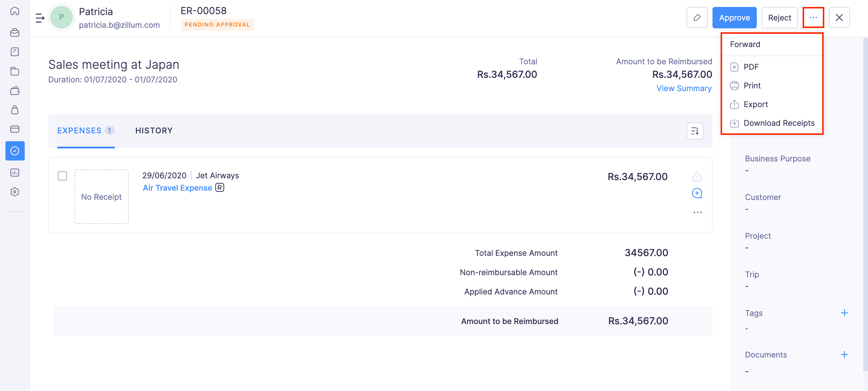Open the View Summary link
This screenshot has width=868, height=391.
tap(684, 88)
